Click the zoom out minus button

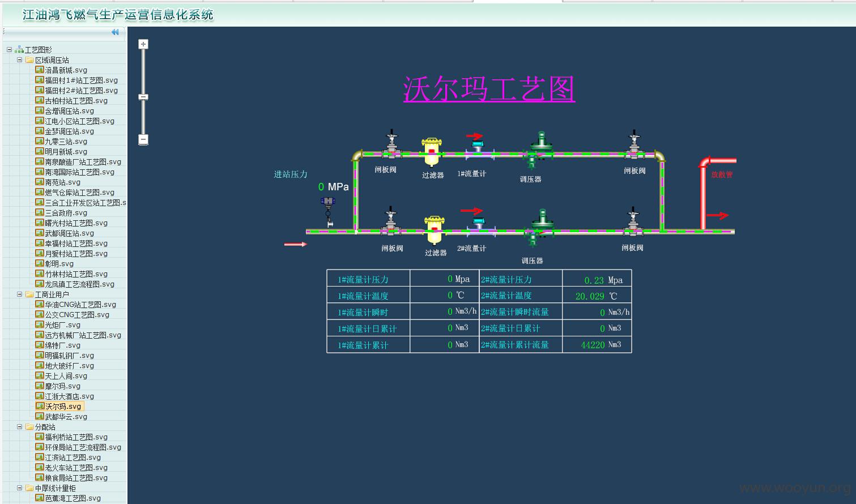[143, 139]
